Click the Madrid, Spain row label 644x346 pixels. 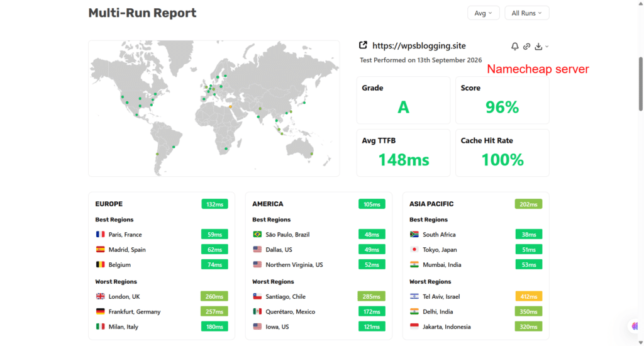click(127, 250)
